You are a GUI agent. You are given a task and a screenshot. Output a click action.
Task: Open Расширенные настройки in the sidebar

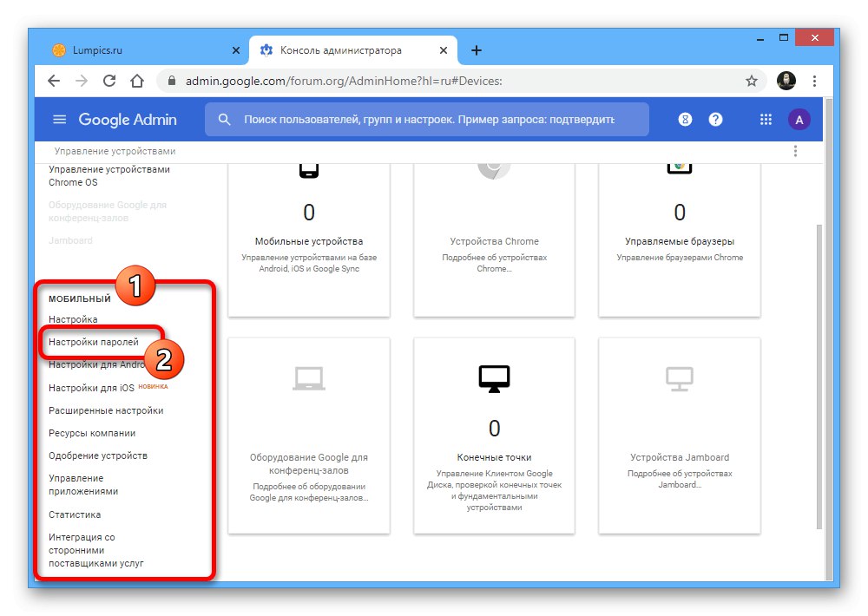pyautogui.click(x=106, y=410)
